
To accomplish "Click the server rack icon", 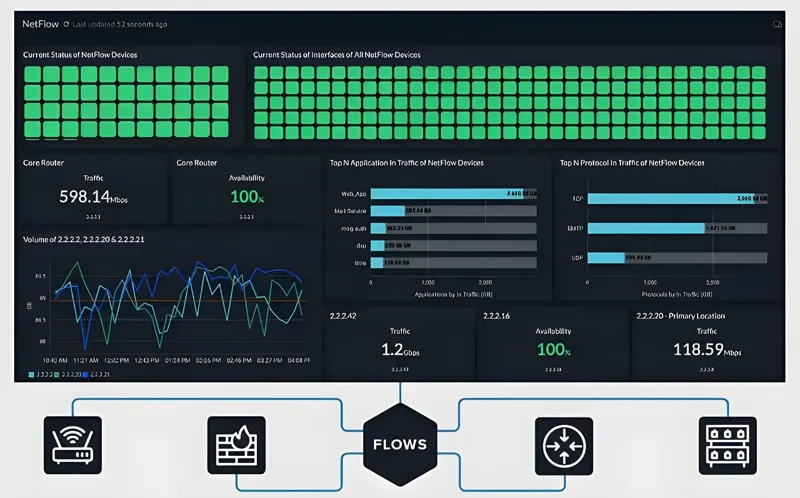I will coord(727,444).
